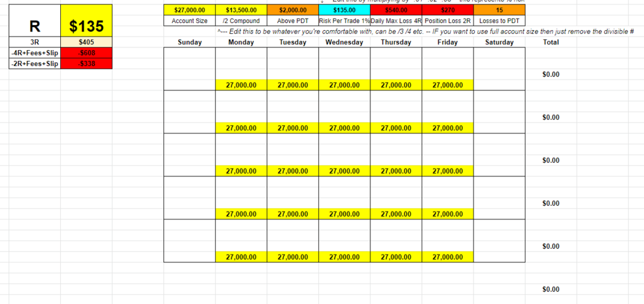Image resolution: width=644 pixels, height=304 pixels.
Task: Select the Total column header
Action: [551, 42]
